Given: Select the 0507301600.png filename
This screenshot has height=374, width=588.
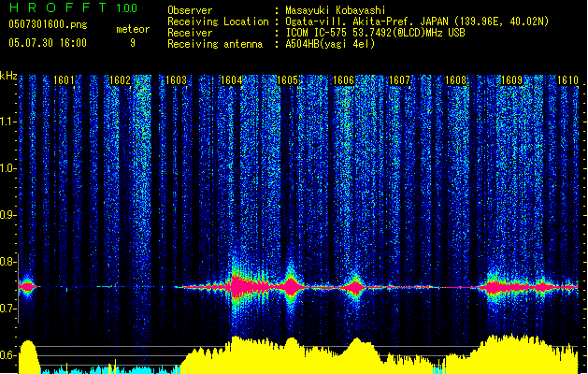Looking at the screenshot, I should (47, 25).
